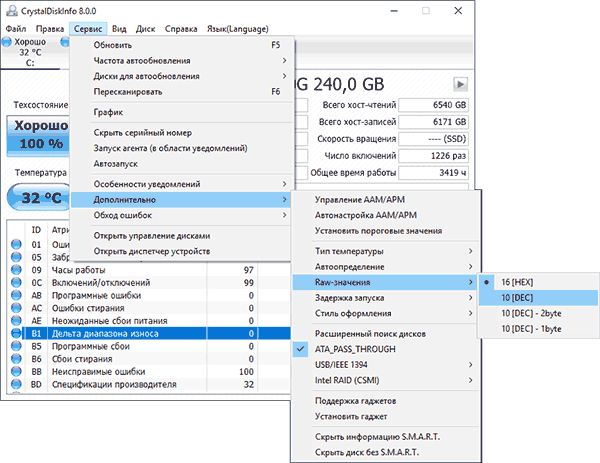Expand Частота автообновления submenu
The height and width of the screenshot is (463, 600).
[x=182, y=60]
